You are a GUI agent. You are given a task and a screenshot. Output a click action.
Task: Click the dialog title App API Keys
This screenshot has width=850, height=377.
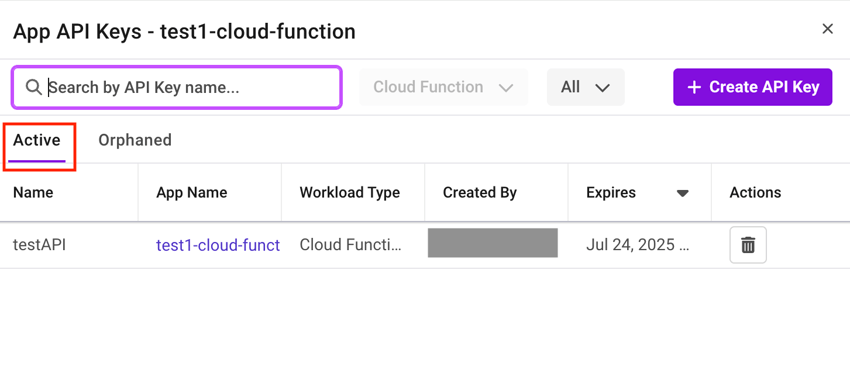pos(184,31)
